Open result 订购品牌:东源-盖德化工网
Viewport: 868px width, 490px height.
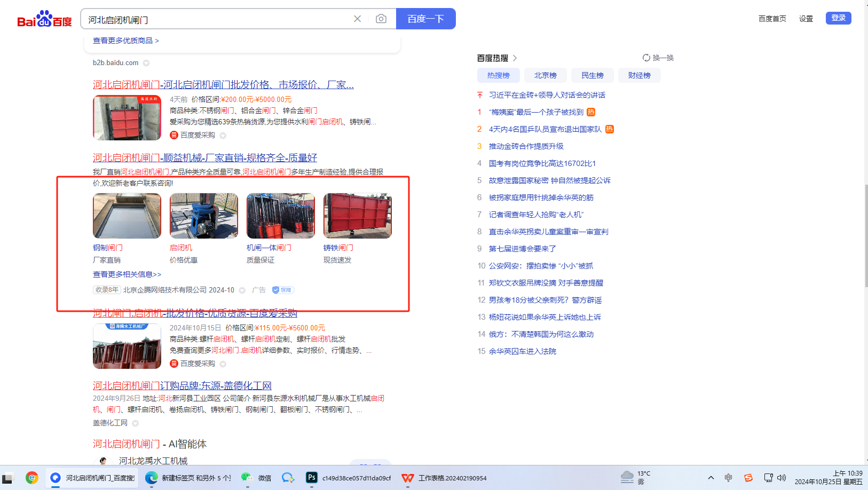(x=182, y=385)
